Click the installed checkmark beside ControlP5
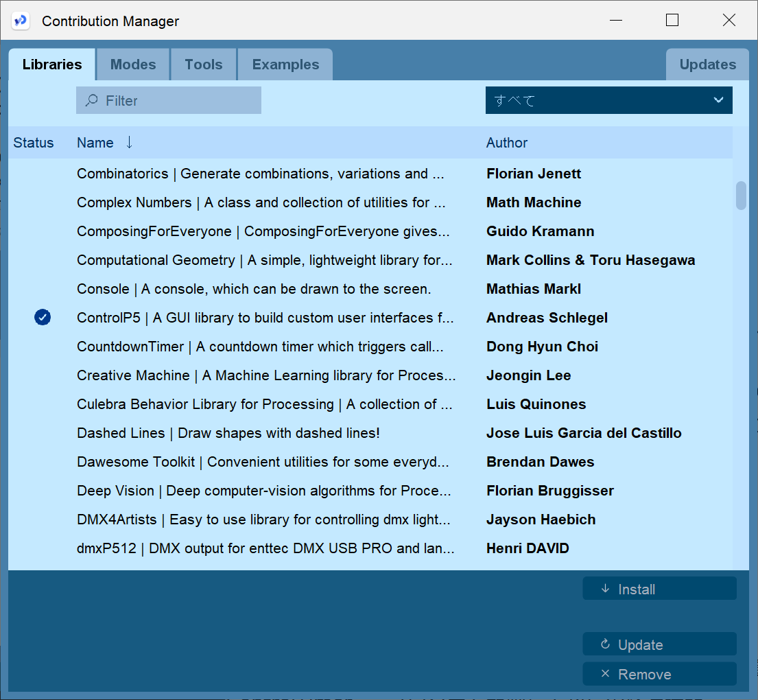The image size is (758, 700). 43,317
